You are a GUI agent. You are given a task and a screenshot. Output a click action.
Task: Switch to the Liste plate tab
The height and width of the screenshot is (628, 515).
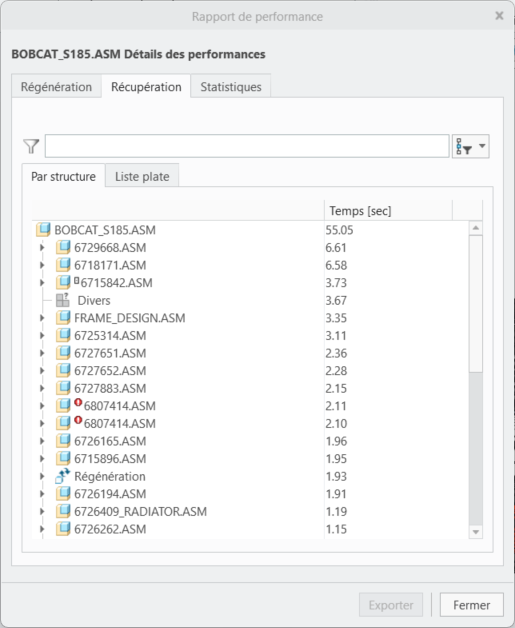point(142,177)
